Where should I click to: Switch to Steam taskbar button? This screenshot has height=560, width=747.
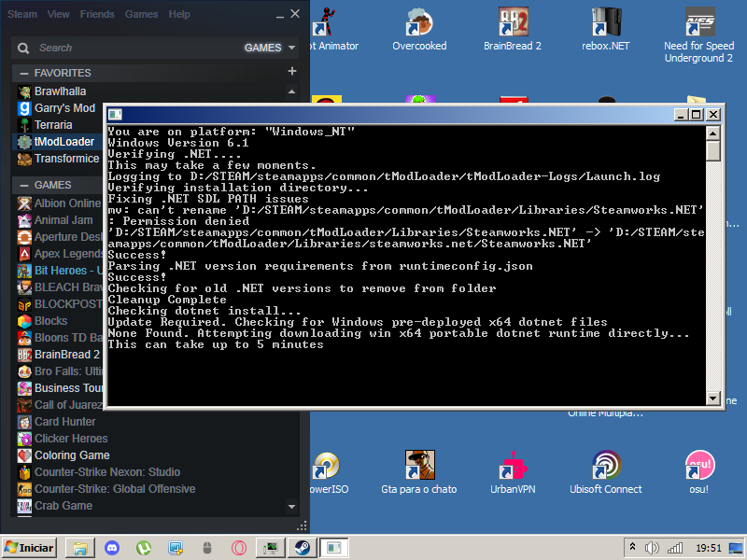303,548
